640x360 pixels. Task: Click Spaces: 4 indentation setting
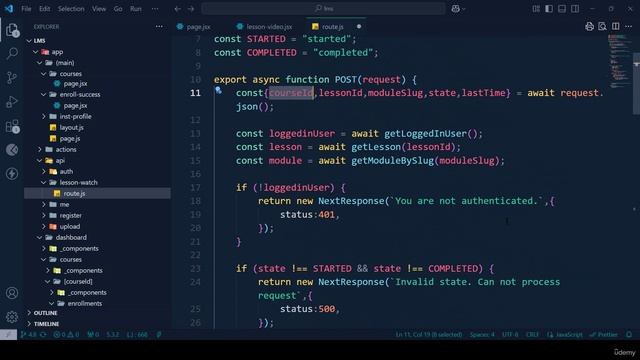coord(482,334)
